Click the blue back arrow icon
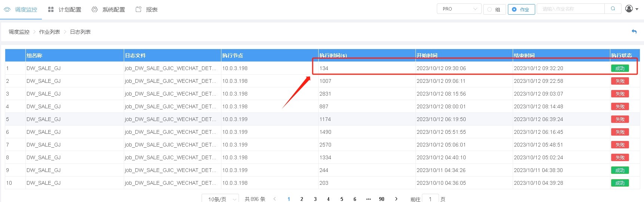This screenshot has height=202, width=644. point(634,31)
